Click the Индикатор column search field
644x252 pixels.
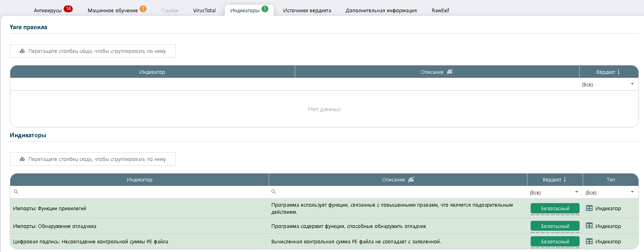142,192
